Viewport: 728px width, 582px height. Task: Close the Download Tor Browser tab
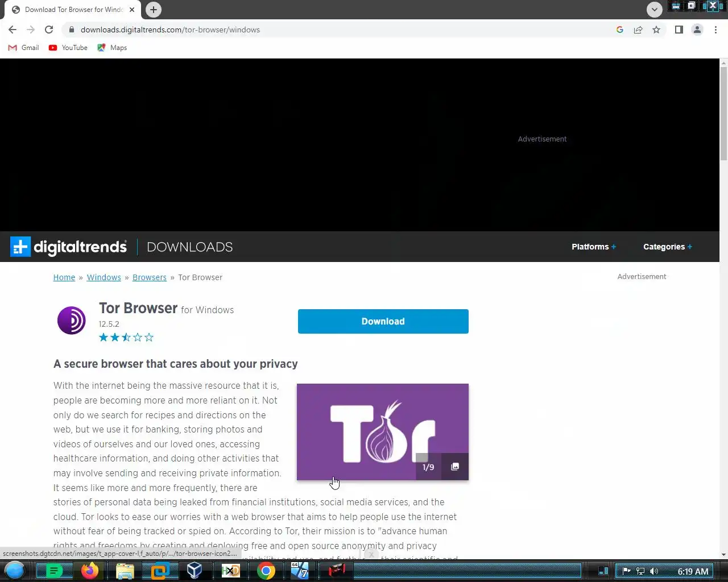(x=132, y=10)
